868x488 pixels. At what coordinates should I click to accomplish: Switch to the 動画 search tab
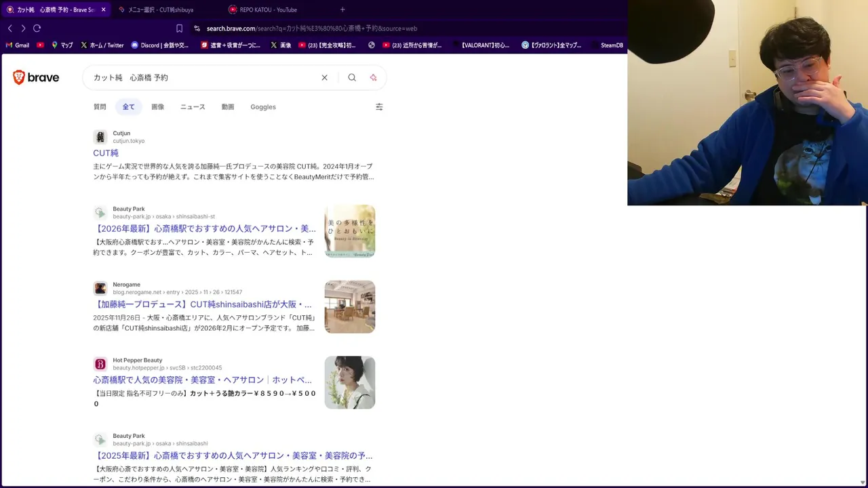pos(228,106)
